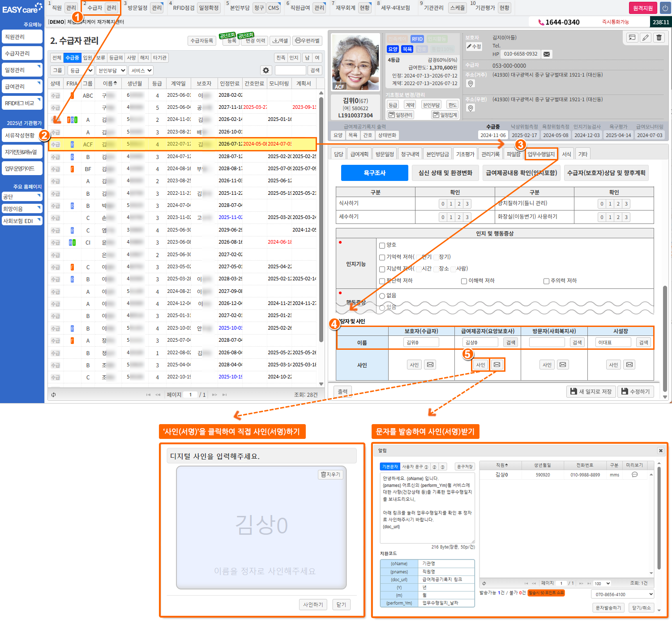The width and height of the screenshot is (672, 627).
Task: Check the 양호 checkbox
Action: point(382,245)
